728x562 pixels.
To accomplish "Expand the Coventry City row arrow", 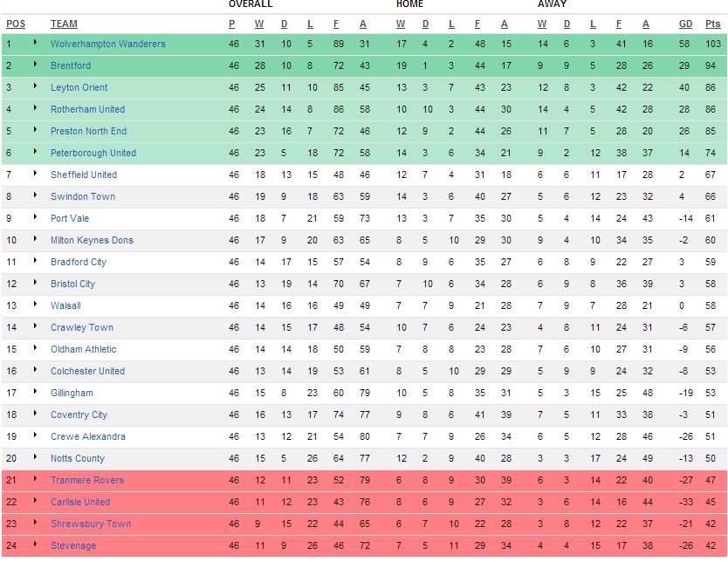I will 36,414.
